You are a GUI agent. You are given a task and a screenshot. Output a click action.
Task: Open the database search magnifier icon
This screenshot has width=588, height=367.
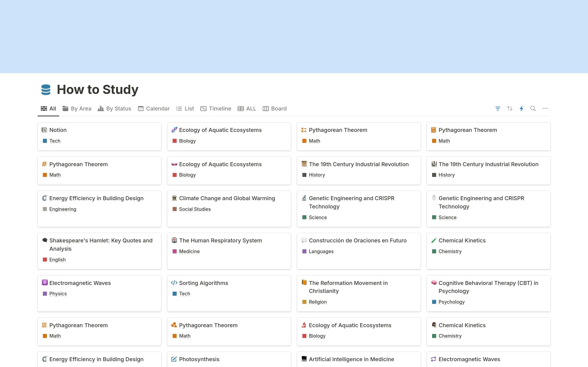pos(533,108)
